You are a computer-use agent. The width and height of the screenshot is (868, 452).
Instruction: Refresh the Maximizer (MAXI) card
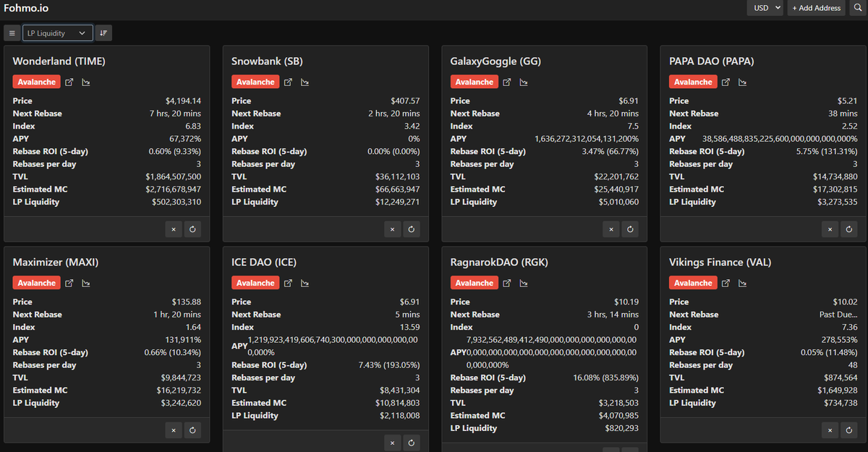tap(192, 430)
